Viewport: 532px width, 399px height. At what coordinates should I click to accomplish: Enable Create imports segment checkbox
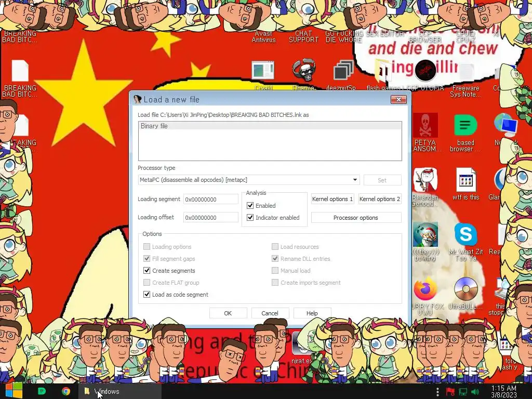275,282
